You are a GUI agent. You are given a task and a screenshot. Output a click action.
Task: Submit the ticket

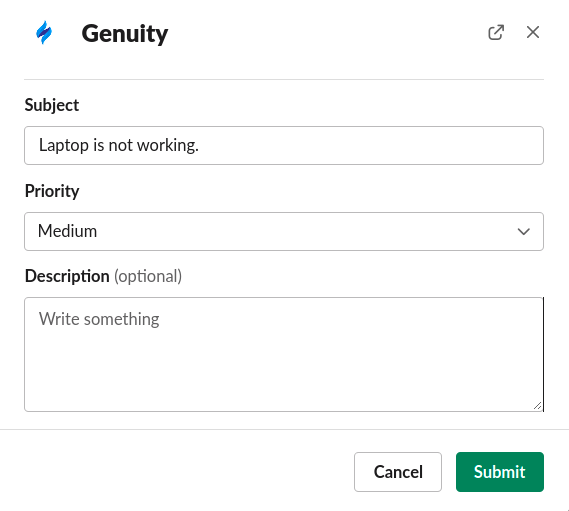click(x=500, y=472)
